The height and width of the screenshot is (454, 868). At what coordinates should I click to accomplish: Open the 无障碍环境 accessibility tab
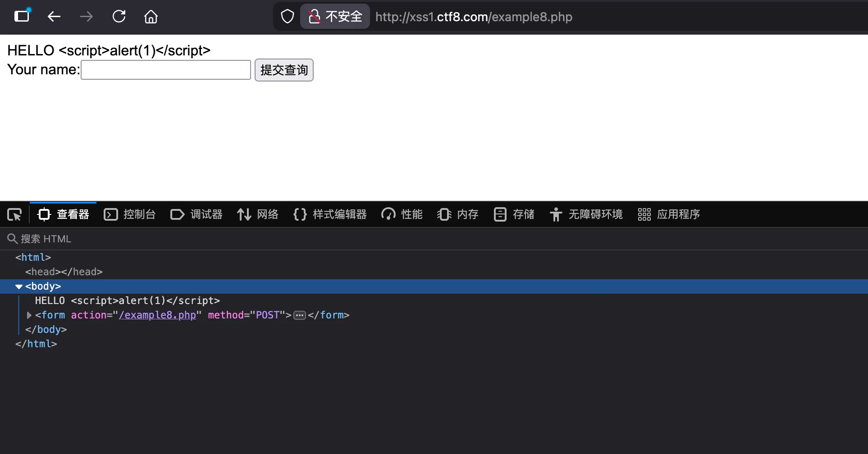click(586, 214)
